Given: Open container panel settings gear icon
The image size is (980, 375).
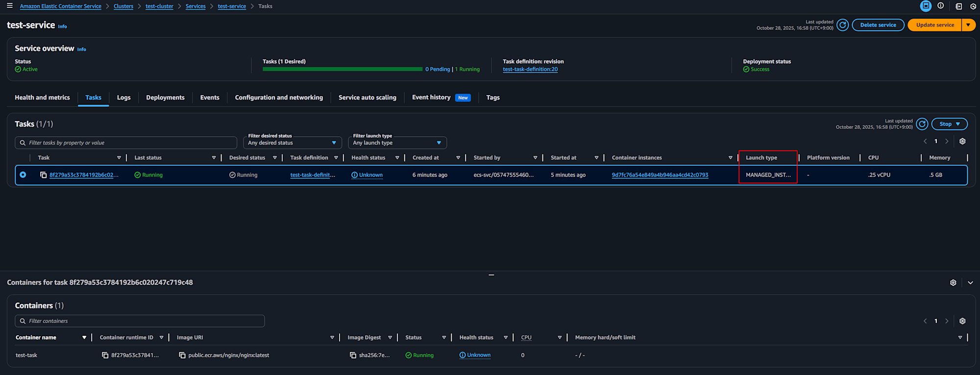Looking at the screenshot, I should point(953,283).
